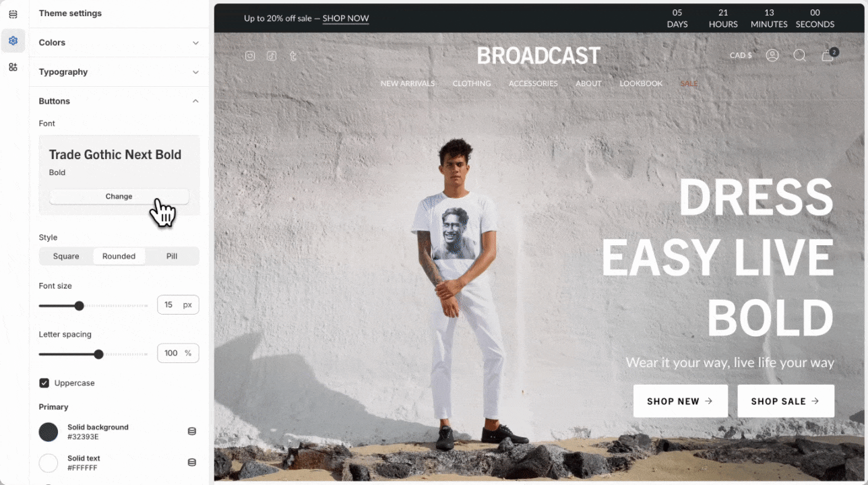Click the Instagram icon in store header
Screen dimensions: 868x485
coord(250,56)
